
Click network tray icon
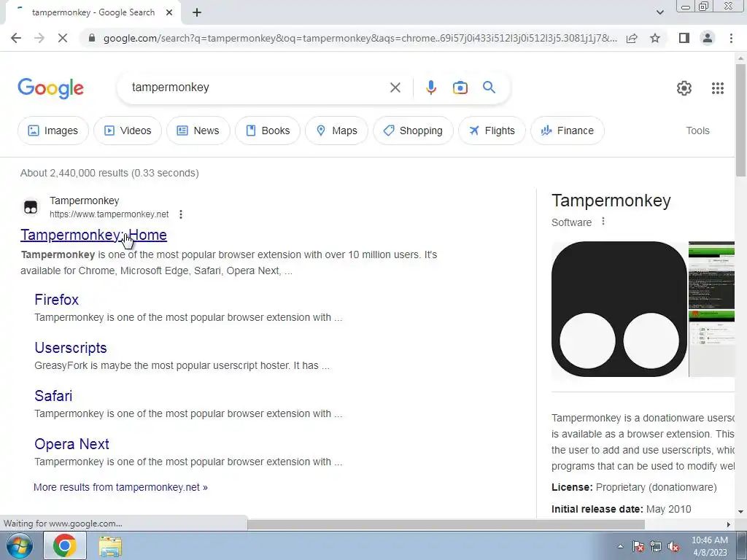[x=656, y=546]
